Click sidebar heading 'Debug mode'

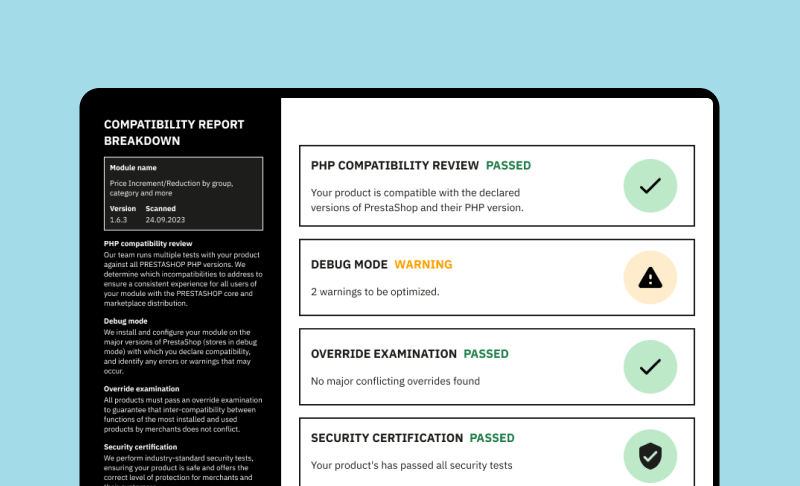click(x=126, y=321)
